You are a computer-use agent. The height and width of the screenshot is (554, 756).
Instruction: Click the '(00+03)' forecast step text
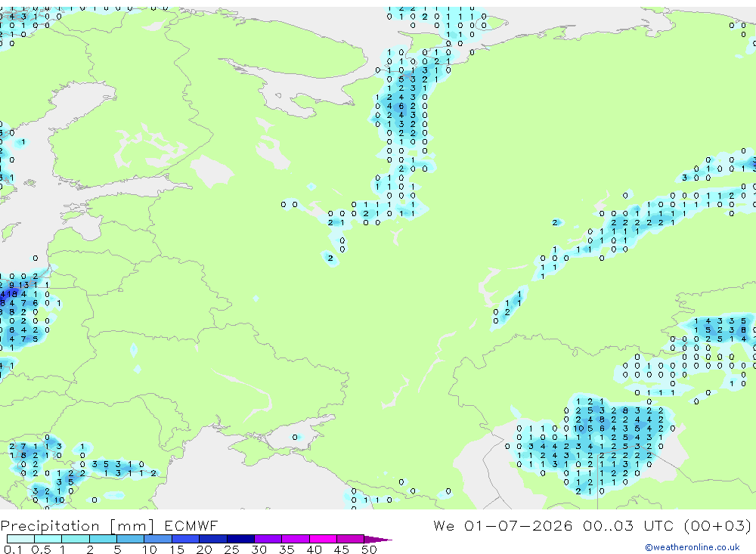(x=717, y=525)
